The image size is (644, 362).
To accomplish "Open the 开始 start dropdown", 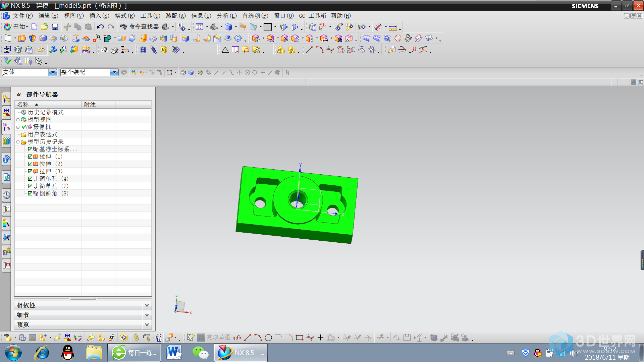I will point(16,26).
